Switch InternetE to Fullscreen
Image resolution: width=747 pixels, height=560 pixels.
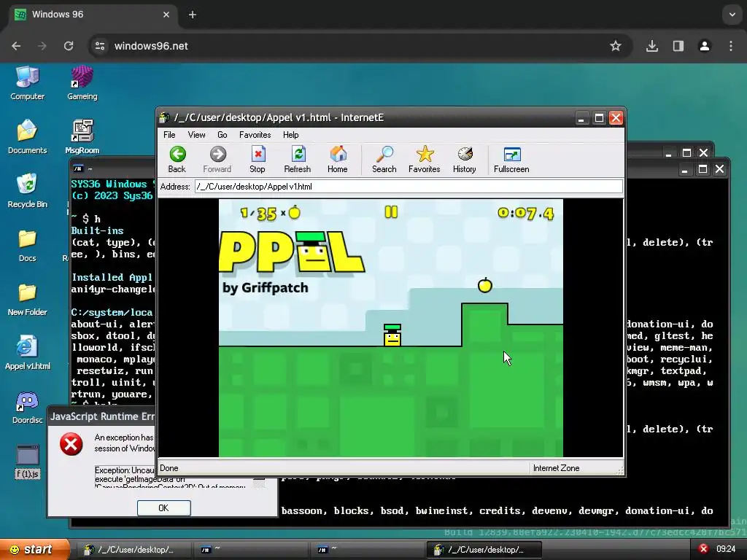pos(511,160)
